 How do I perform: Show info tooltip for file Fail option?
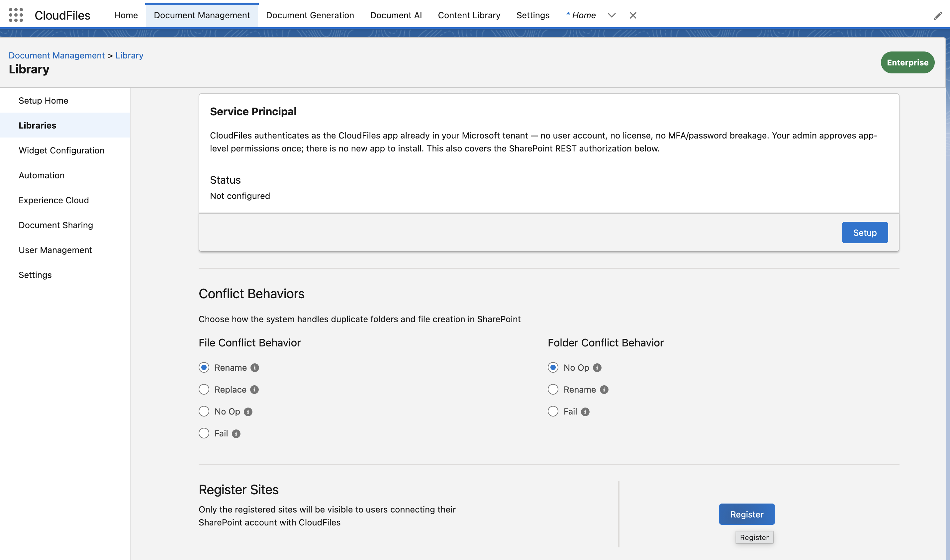coord(236,433)
